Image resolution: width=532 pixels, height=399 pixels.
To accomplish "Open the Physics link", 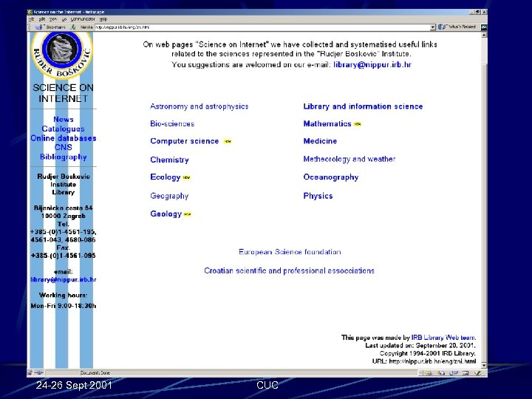I will [318, 196].
